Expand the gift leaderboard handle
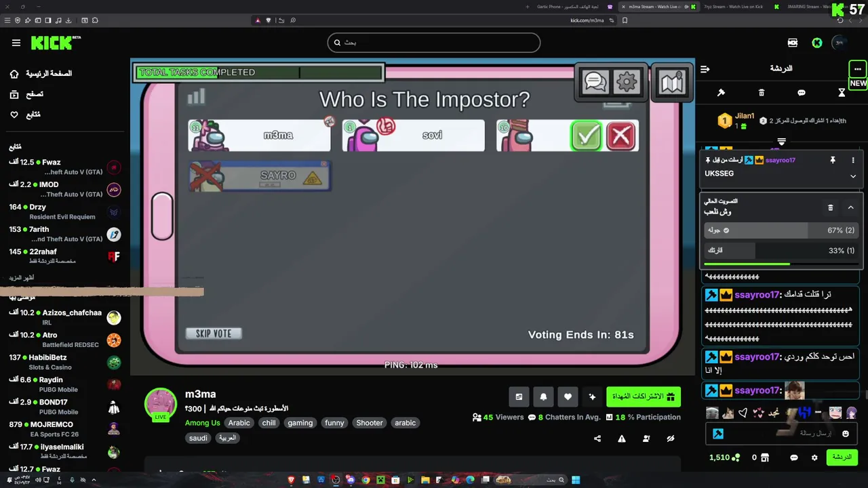 point(781,142)
